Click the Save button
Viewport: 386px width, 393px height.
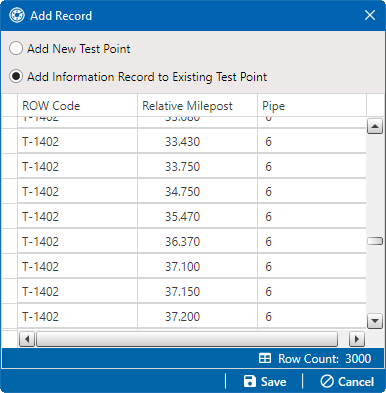click(265, 382)
